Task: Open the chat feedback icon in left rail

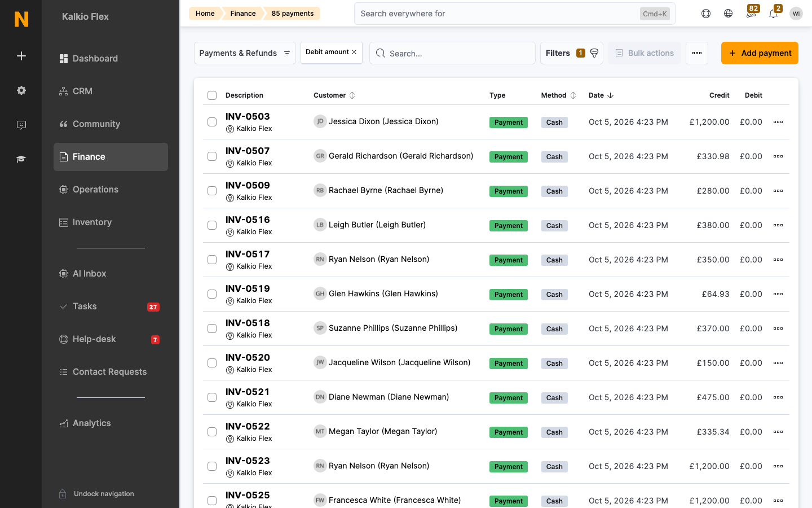Action: [21, 125]
